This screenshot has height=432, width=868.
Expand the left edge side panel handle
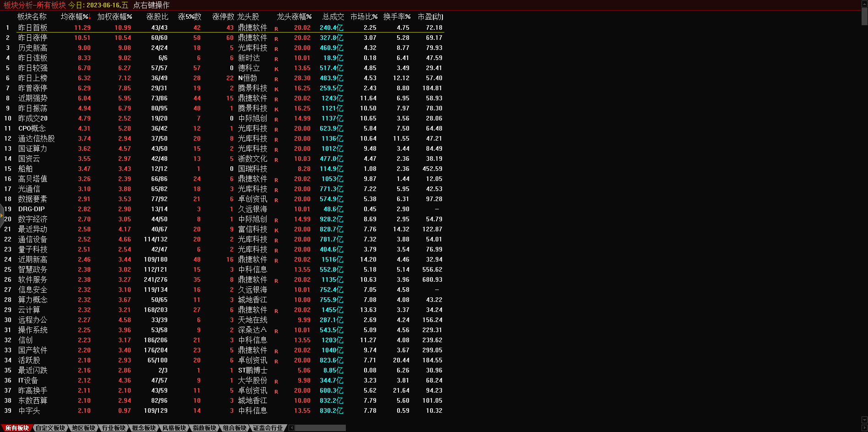point(2,215)
